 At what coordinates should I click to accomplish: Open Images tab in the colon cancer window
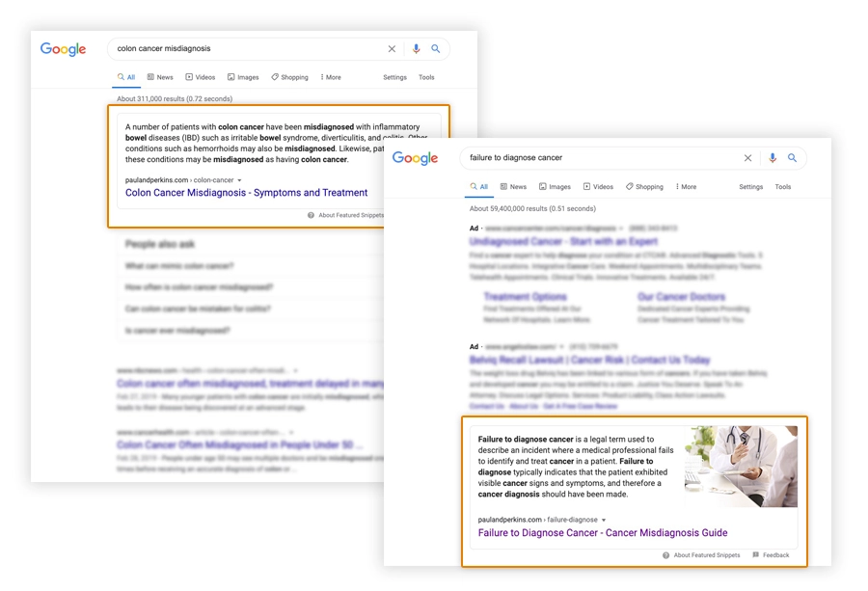(x=243, y=77)
